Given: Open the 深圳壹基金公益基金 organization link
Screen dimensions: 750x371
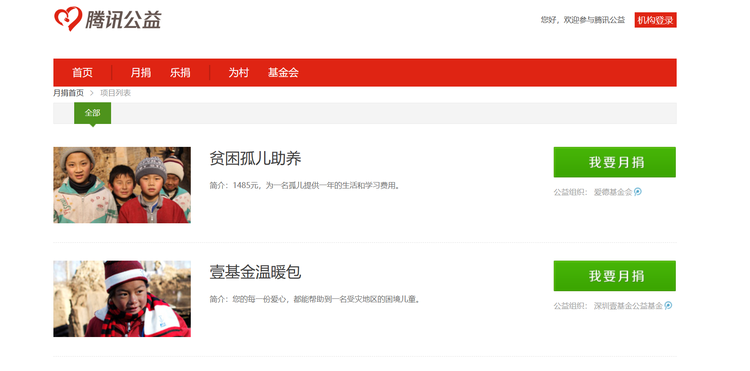Looking at the screenshot, I should click(629, 306).
